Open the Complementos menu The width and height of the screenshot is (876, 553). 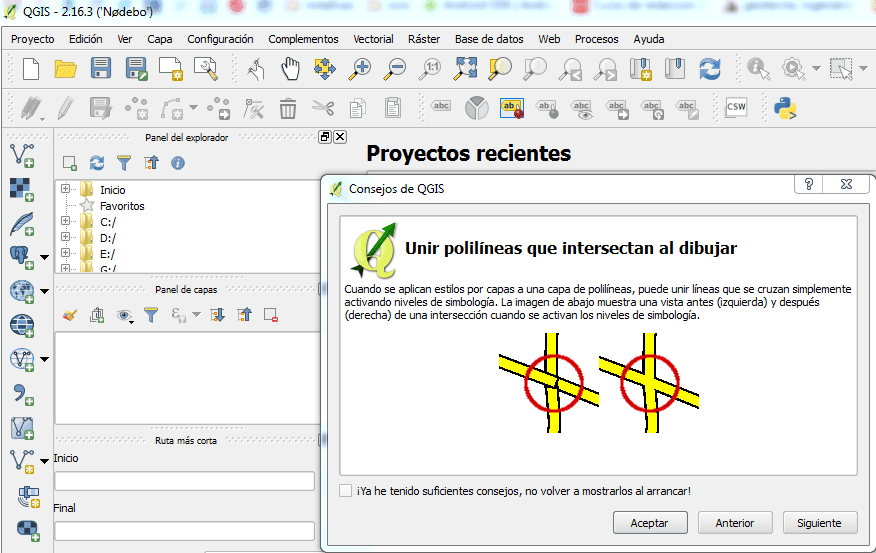303,39
